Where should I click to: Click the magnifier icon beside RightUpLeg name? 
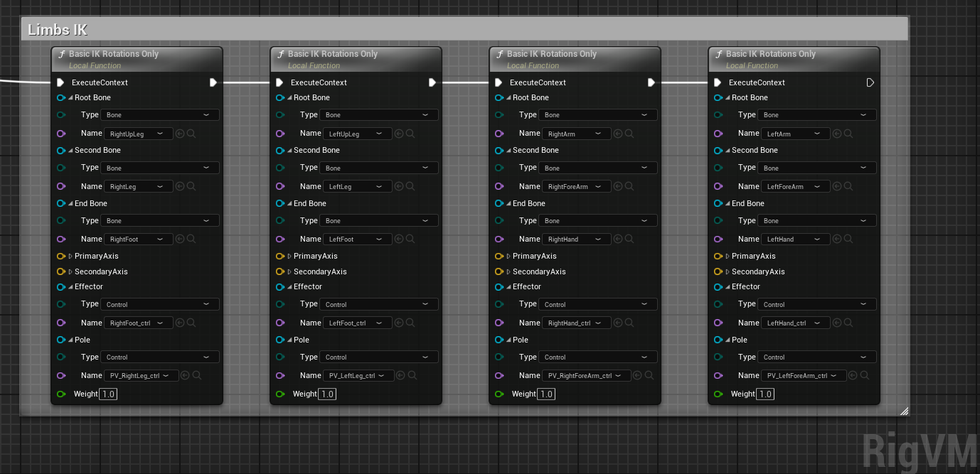pos(191,134)
